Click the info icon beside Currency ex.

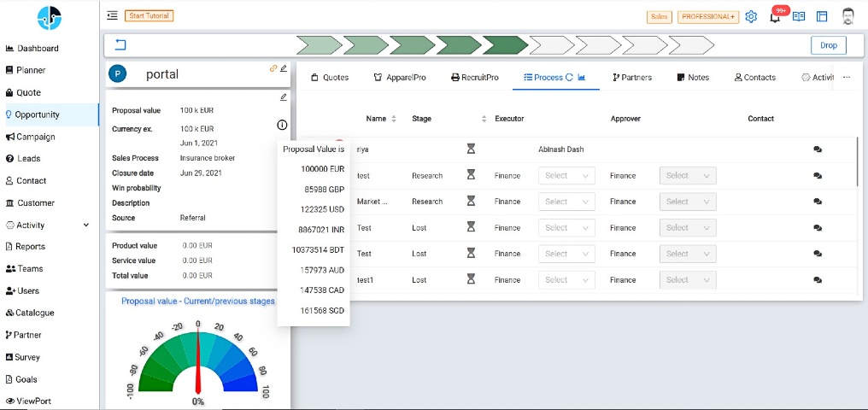tap(282, 125)
